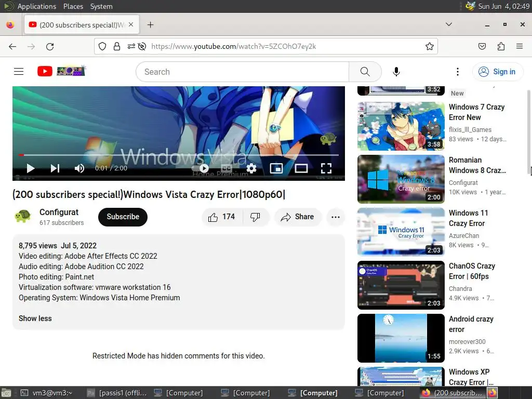Open miniplayer mode
The height and width of the screenshot is (399, 532).
click(276, 168)
